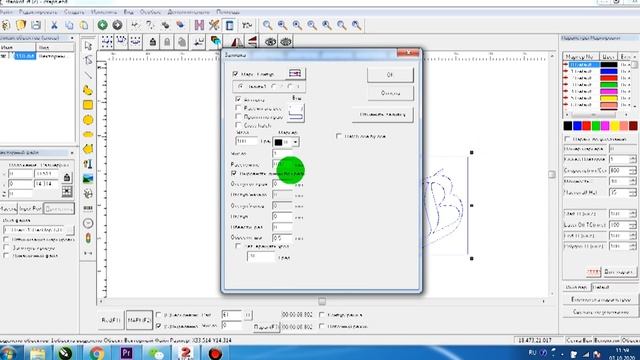Screen dimensions: 640x360
Task: Select the Timer clock tool
Action: (88, 223)
